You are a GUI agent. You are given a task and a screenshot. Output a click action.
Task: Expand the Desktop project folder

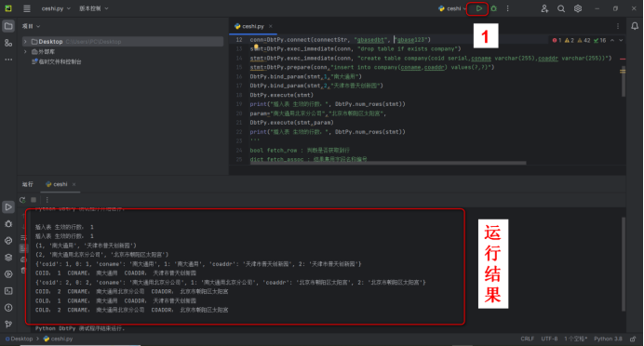[x=25, y=42]
